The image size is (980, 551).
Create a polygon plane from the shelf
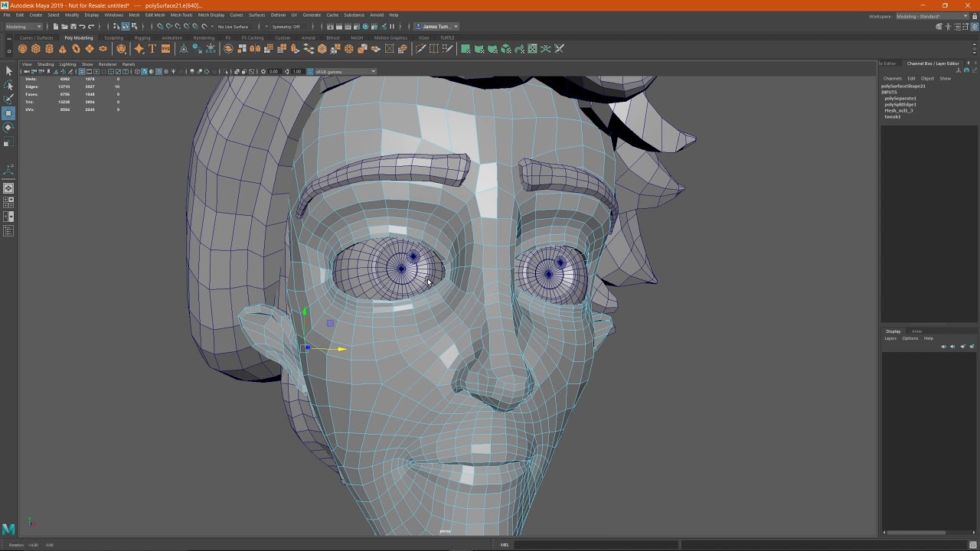90,49
